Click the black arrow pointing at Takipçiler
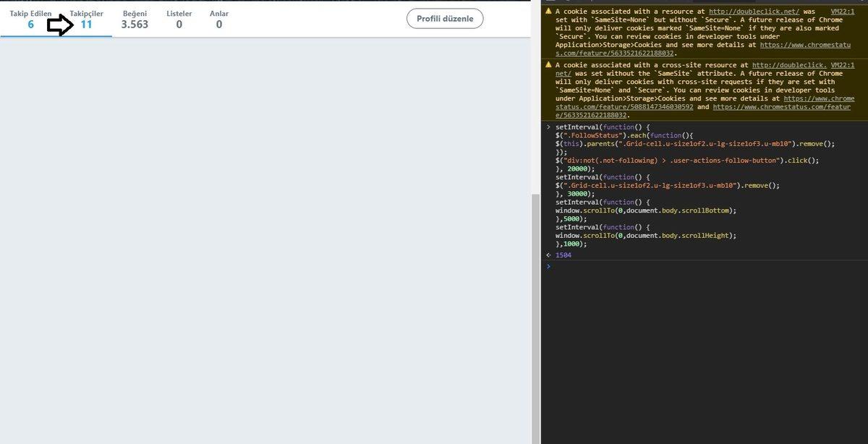 (61, 26)
